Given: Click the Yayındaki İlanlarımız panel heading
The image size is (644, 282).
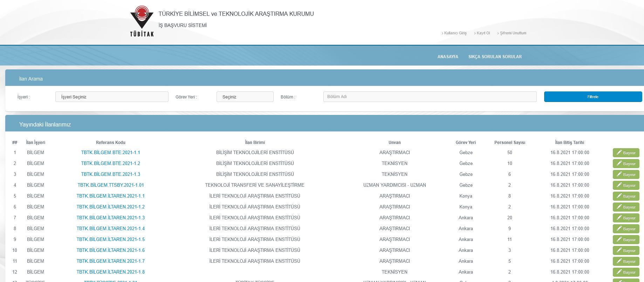Looking at the screenshot, I should click(x=45, y=124).
